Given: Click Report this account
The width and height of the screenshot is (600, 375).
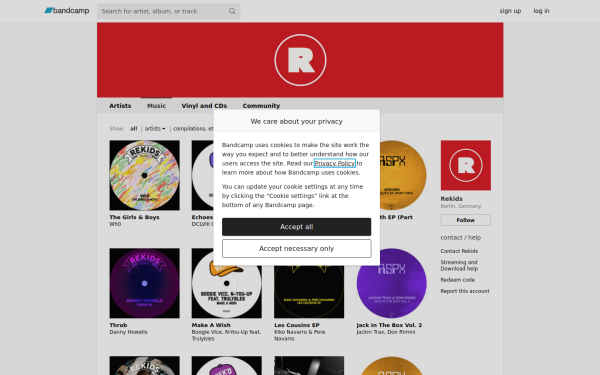Looking at the screenshot, I should [x=465, y=291].
